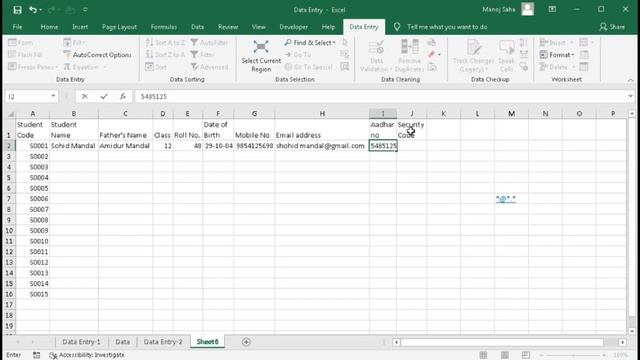Click Select Current Region
Viewport: 640px width, 360px height.
point(261,56)
